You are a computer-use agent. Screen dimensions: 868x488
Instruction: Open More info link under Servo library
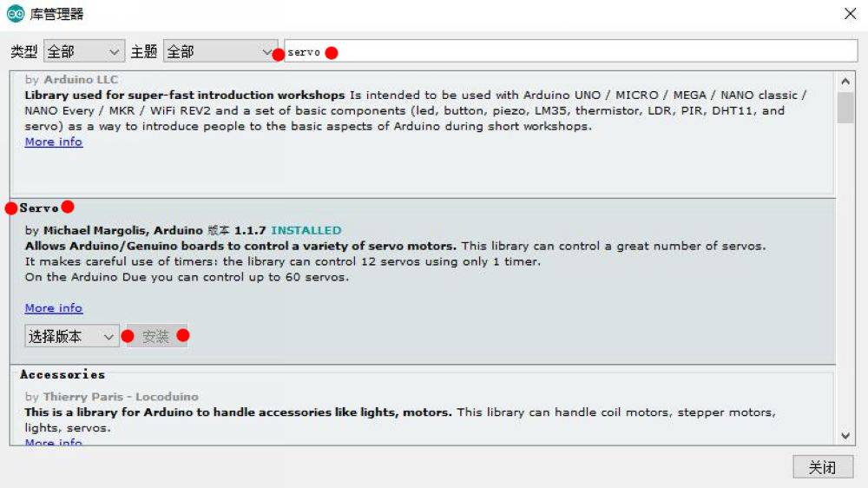point(54,308)
